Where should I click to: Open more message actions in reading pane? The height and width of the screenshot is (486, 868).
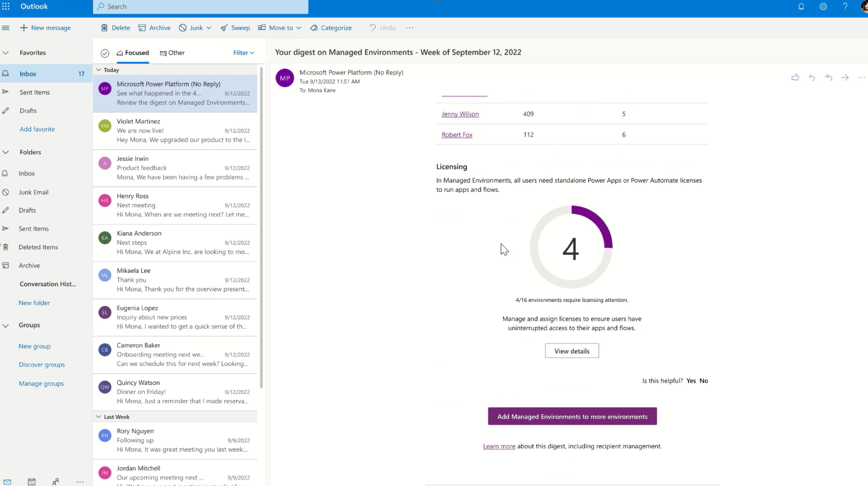(x=861, y=77)
